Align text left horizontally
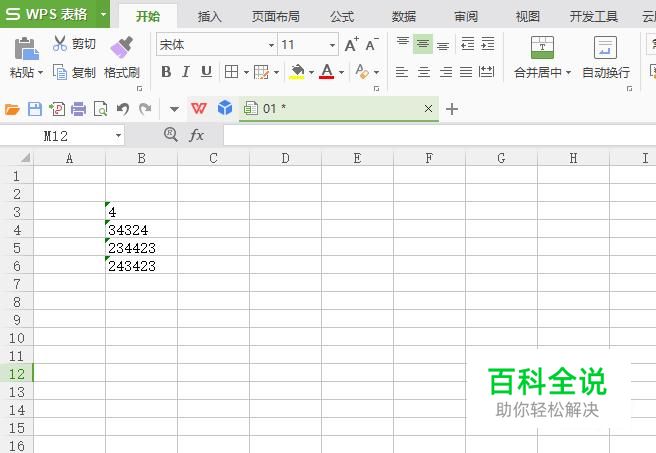This screenshot has width=656, height=453. 402,72
